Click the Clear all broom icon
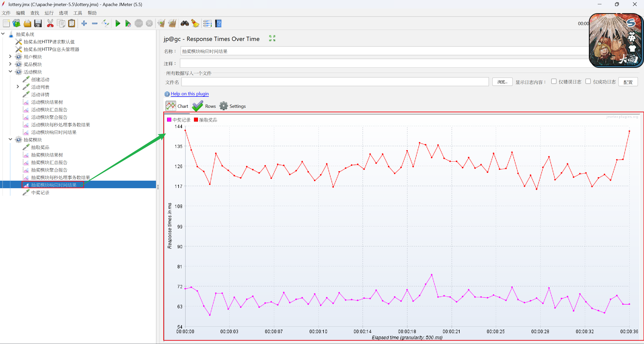The height and width of the screenshot is (344, 644). [x=172, y=24]
